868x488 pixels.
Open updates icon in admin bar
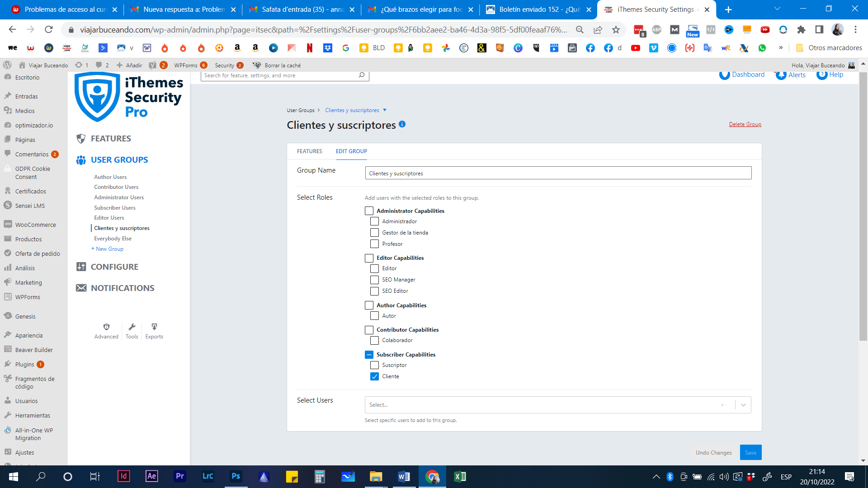[79, 65]
